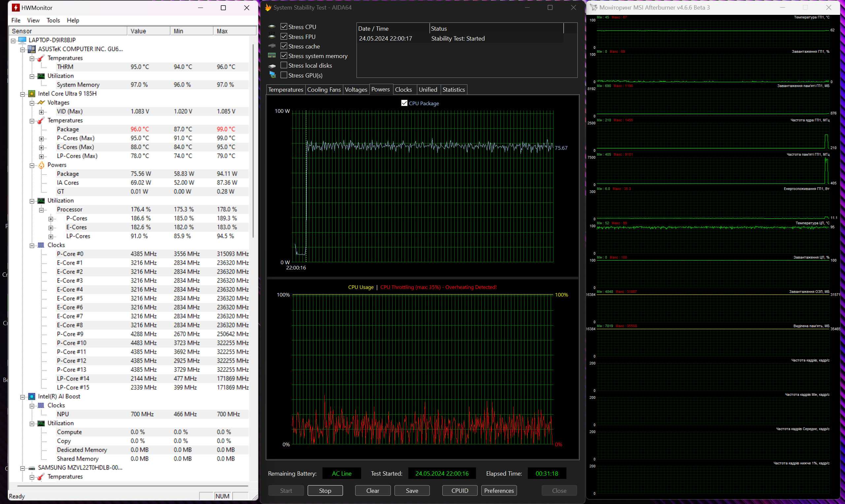The width and height of the screenshot is (845, 504).
Task: Expand the P-Cores (Max) temperature node
Action: 42,139
